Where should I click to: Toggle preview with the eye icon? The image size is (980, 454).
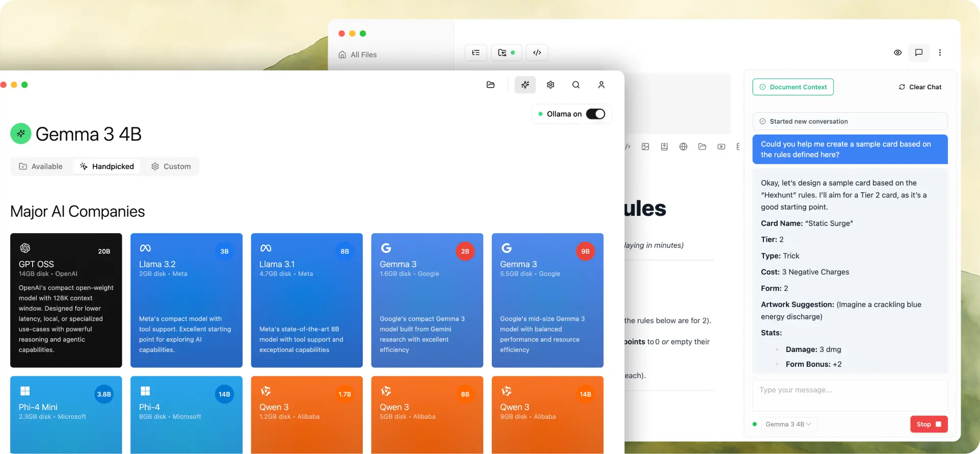coord(897,53)
